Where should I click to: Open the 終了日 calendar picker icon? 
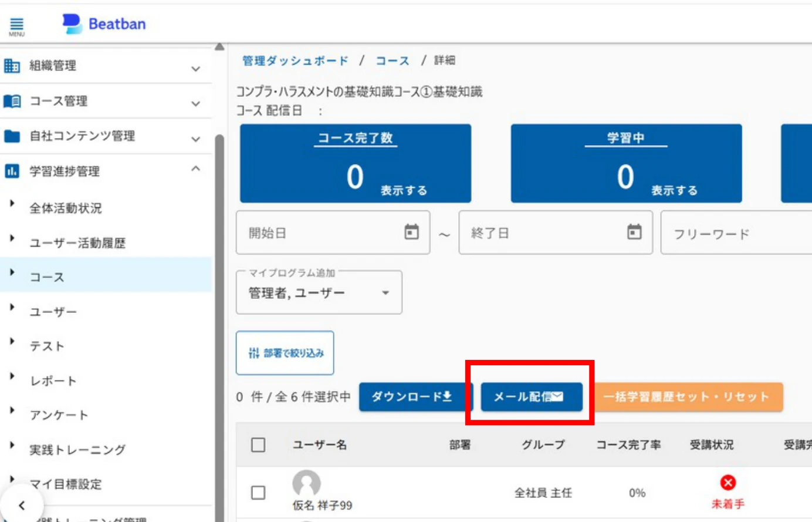pyautogui.click(x=634, y=232)
